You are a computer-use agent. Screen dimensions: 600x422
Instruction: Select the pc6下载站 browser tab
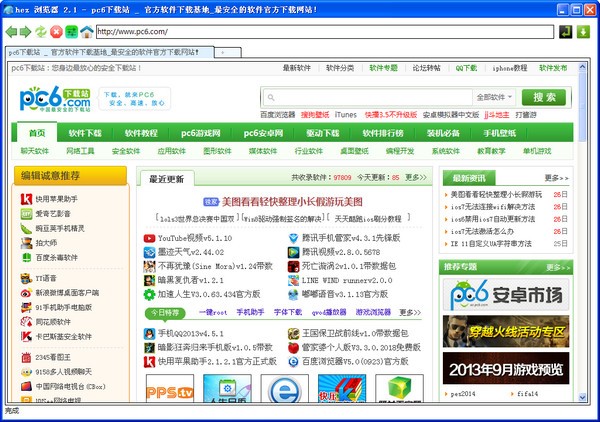point(110,52)
